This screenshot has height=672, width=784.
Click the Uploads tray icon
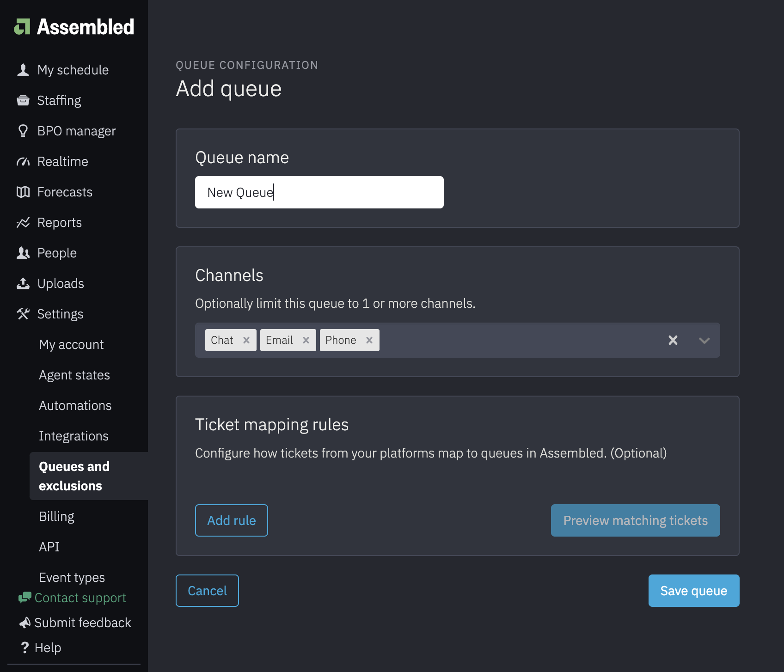point(23,283)
